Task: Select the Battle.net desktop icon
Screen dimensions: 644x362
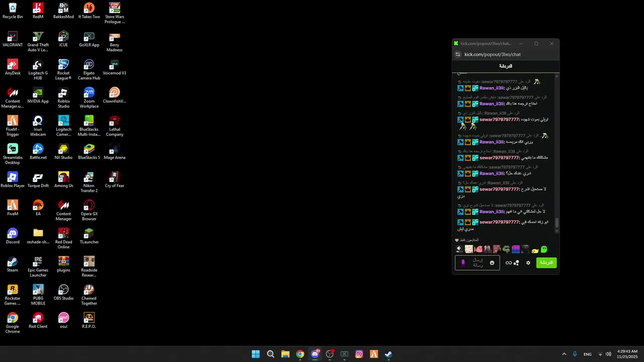Action: (x=38, y=152)
